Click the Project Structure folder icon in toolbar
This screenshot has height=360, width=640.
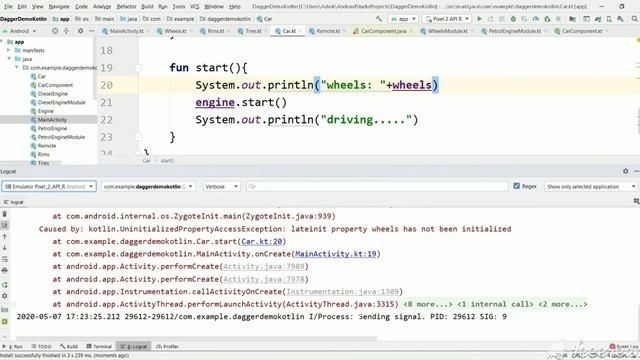572,19
